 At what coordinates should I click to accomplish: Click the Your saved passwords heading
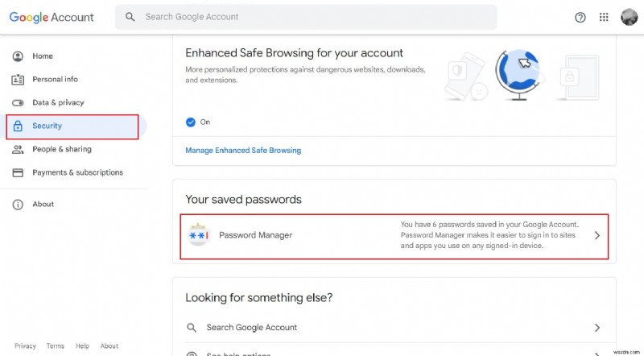point(243,200)
